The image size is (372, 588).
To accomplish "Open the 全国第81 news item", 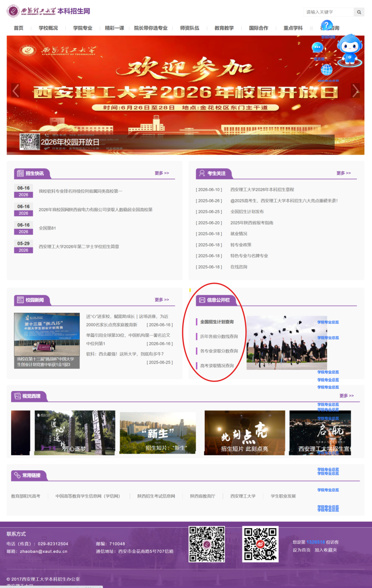I will (47, 228).
